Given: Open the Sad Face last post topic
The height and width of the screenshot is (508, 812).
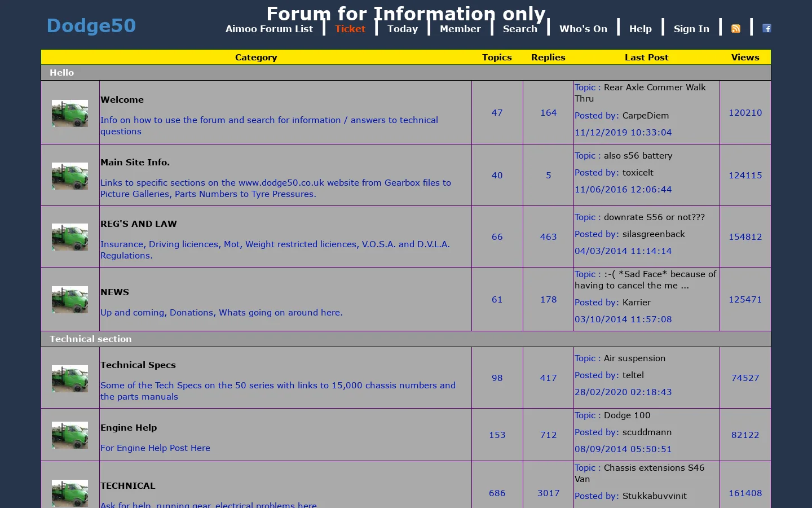Looking at the screenshot, I should 646,280.
